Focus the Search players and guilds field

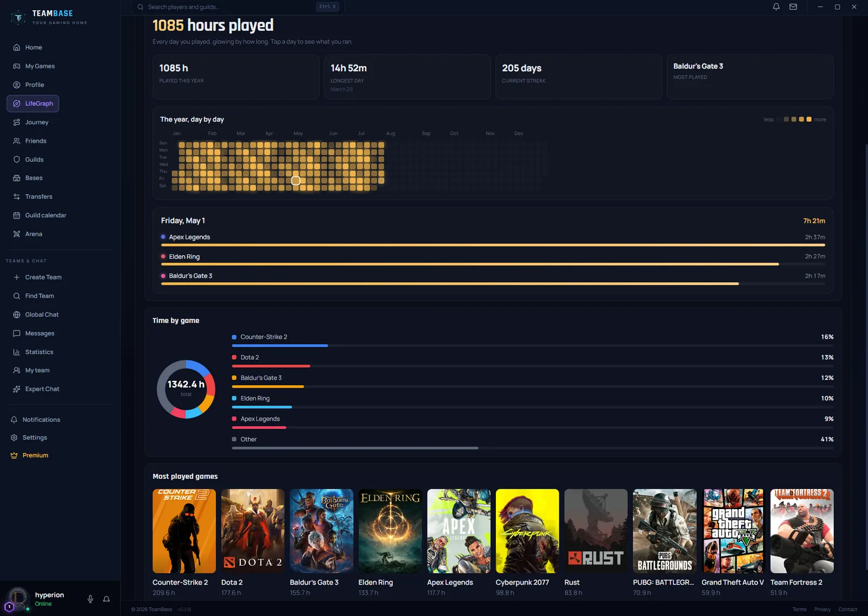pos(237,7)
